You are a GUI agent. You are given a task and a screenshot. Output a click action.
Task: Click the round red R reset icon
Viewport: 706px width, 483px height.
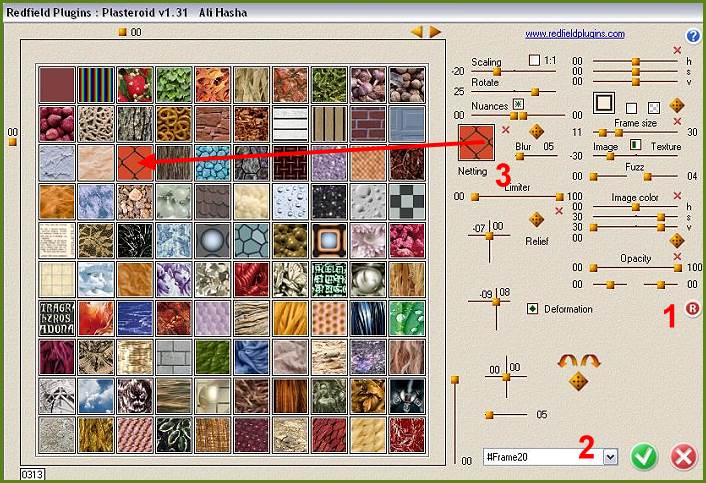point(693,310)
